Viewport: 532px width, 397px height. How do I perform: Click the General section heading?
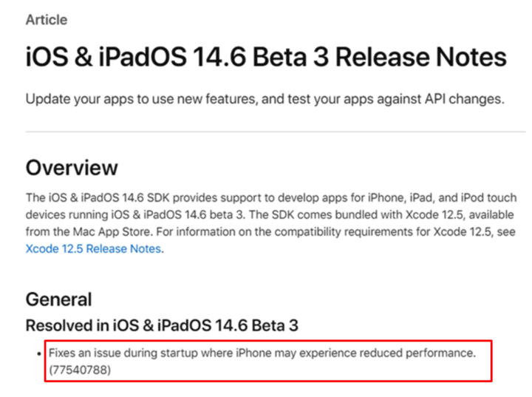[59, 299]
